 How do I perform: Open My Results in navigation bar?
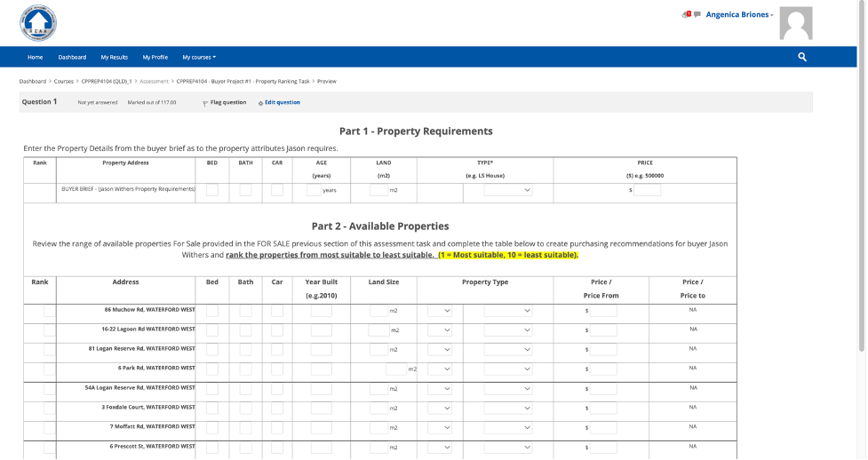coord(114,57)
